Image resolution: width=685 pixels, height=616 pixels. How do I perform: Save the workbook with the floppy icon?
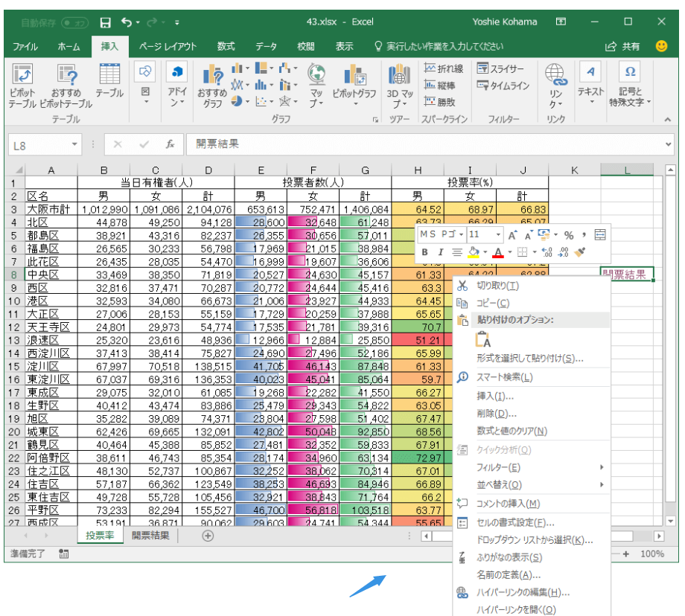pyautogui.click(x=105, y=22)
